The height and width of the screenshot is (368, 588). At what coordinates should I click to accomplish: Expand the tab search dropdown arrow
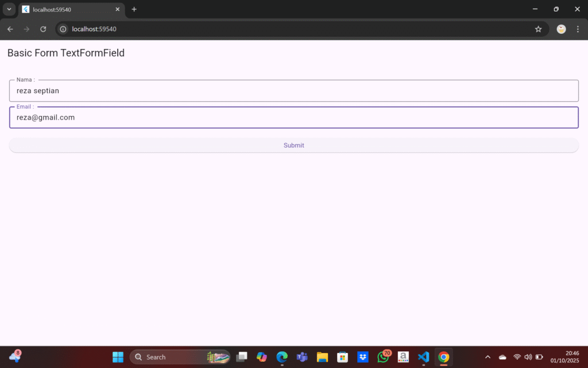click(9, 9)
